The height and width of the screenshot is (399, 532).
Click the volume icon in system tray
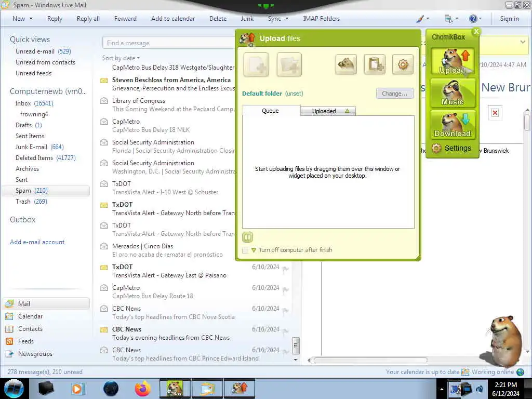tap(480, 389)
